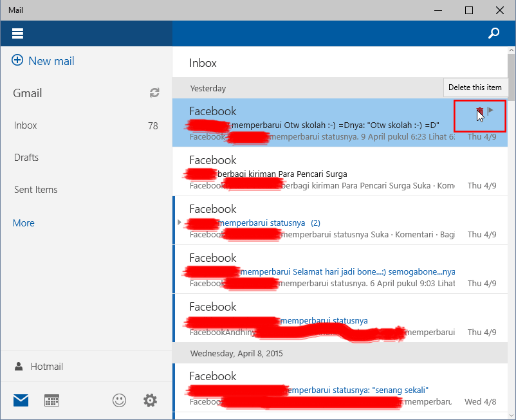Click the person icon next to Hotmail
516x420 pixels.
[x=19, y=366]
